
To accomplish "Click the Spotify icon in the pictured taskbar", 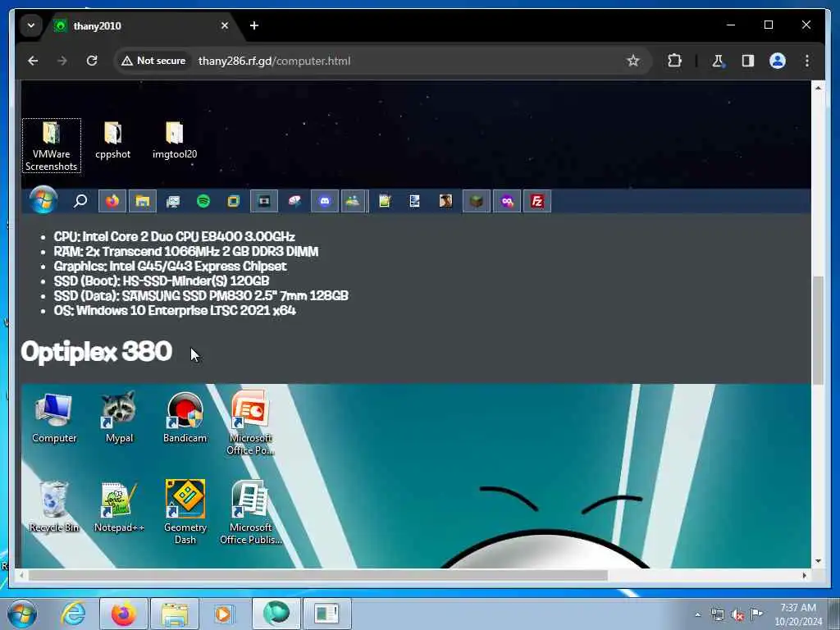I will 203,202.
